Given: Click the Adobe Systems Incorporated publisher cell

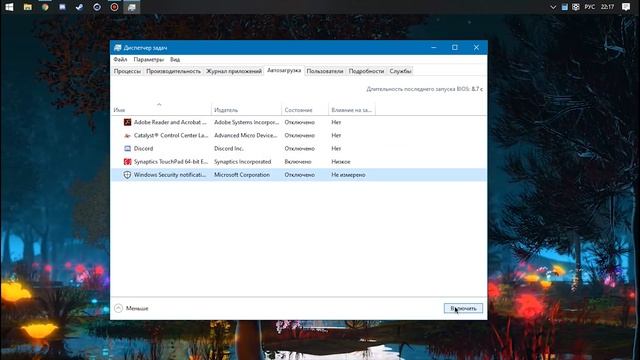Looking at the screenshot, I should pos(247,122).
